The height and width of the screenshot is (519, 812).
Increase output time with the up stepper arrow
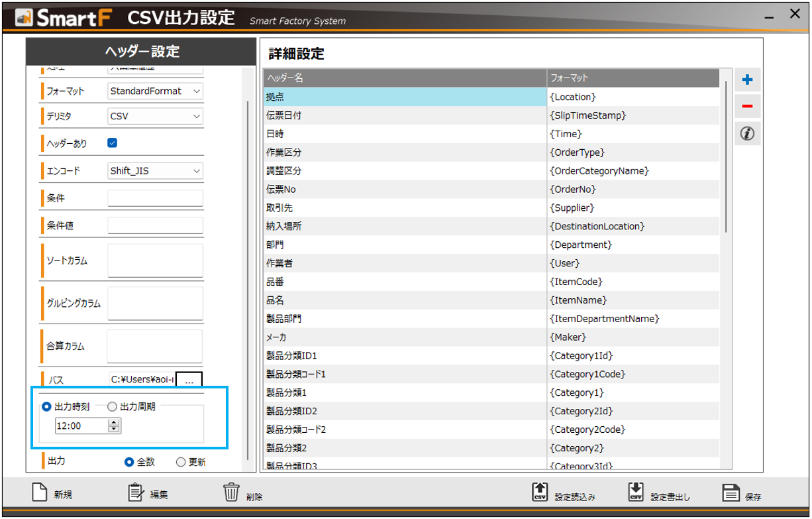(114, 422)
